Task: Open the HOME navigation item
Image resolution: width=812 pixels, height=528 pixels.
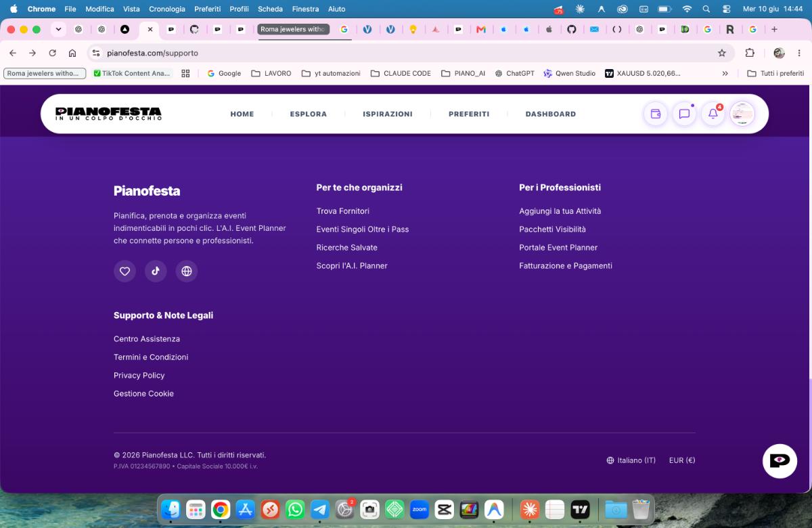Action: [x=242, y=114]
